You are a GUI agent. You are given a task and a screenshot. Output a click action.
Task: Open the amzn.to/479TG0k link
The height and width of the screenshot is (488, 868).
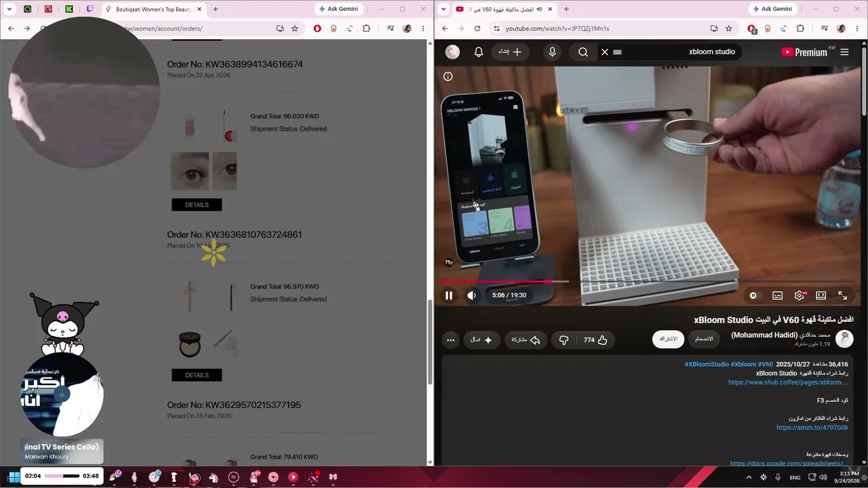coord(812,428)
